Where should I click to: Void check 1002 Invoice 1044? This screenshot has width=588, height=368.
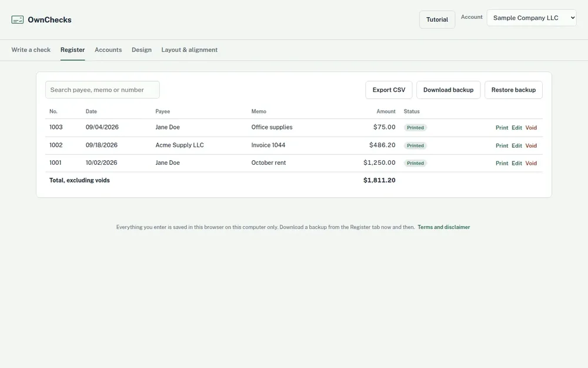pos(531,145)
